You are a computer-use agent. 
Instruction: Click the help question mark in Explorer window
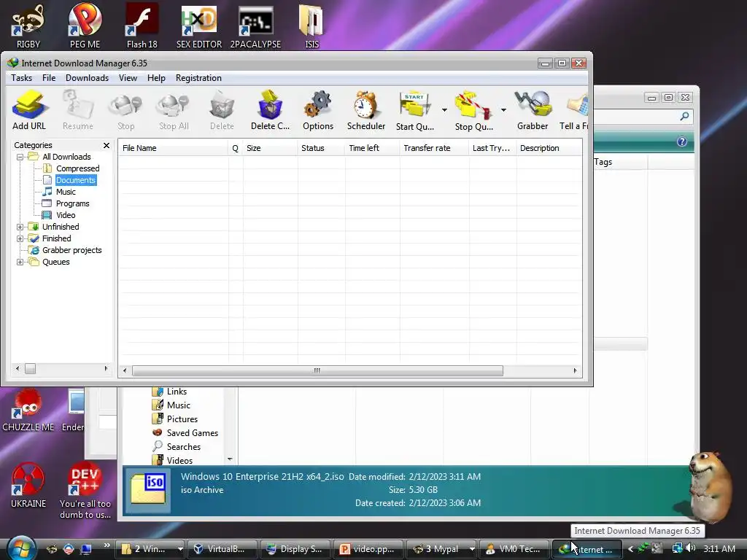pyautogui.click(x=682, y=141)
